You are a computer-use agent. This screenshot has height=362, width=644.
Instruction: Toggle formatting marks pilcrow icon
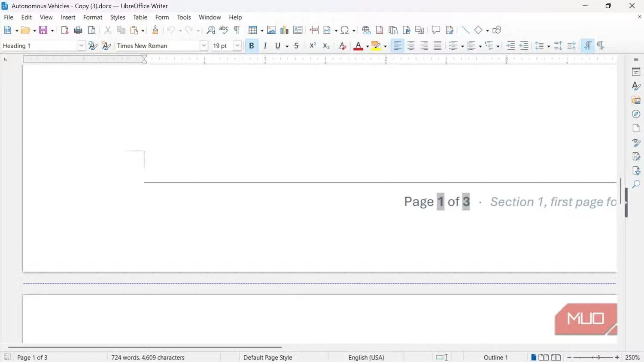coord(237,30)
